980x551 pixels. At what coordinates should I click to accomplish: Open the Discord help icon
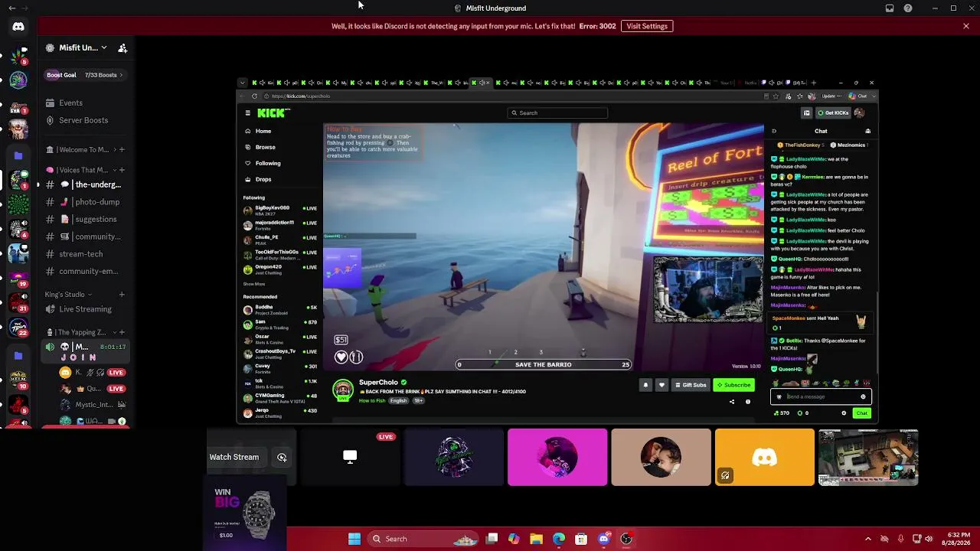point(908,8)
